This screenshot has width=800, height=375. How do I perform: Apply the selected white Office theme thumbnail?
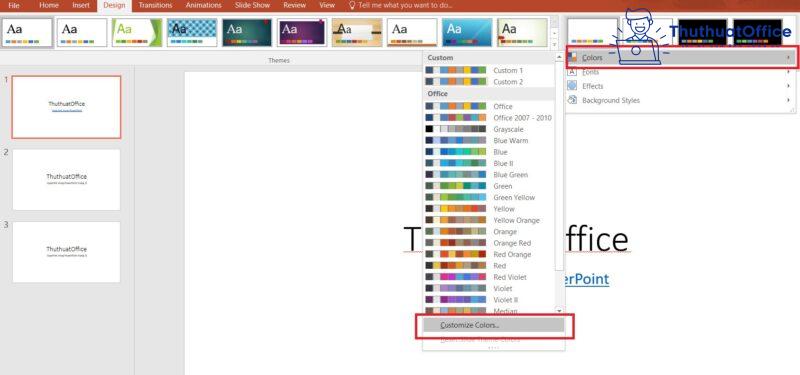pos(27,33)
